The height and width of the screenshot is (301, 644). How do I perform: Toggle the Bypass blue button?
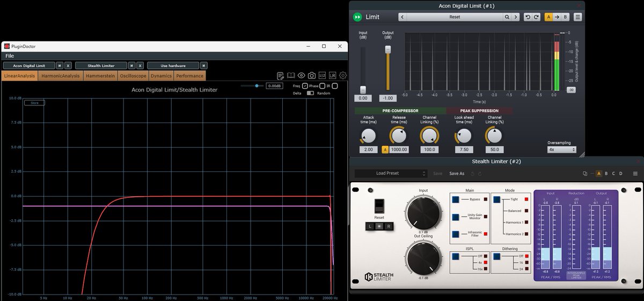tap(456, 199)
